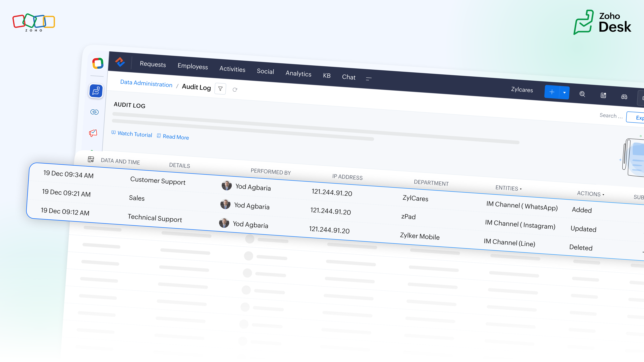The width and height of the screenshot is (644, 362).
Task: Click the DATA AND TIME column header
Action: 120,161
